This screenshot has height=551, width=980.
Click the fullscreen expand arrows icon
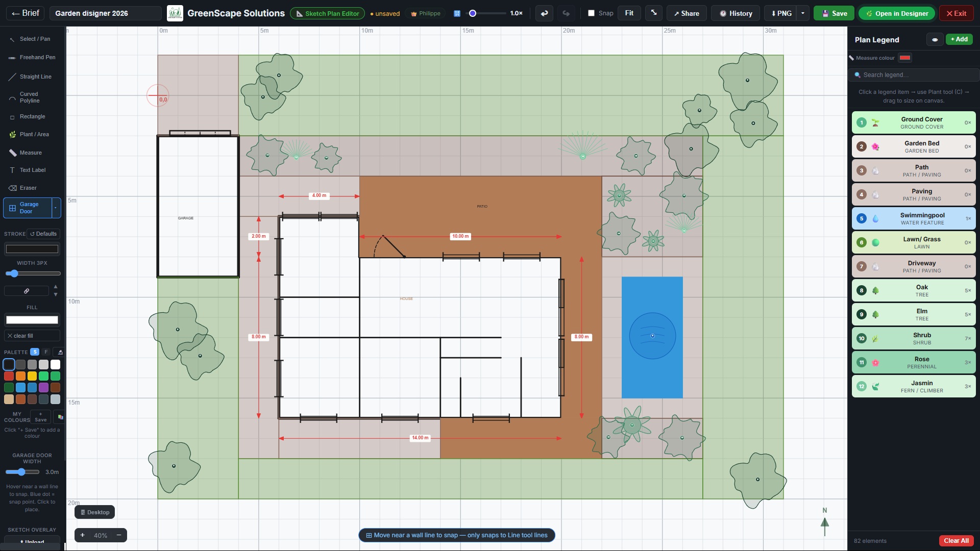coord(654,13)
